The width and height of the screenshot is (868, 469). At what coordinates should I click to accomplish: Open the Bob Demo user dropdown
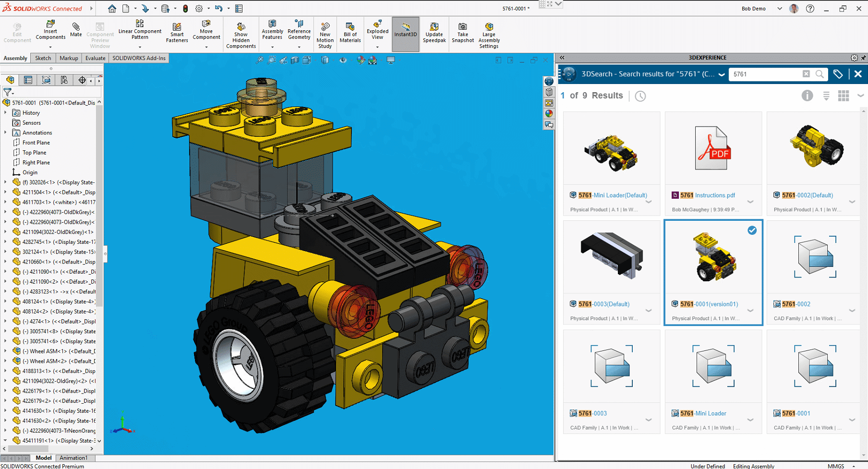pyautogui.click(x=780, y=9)
